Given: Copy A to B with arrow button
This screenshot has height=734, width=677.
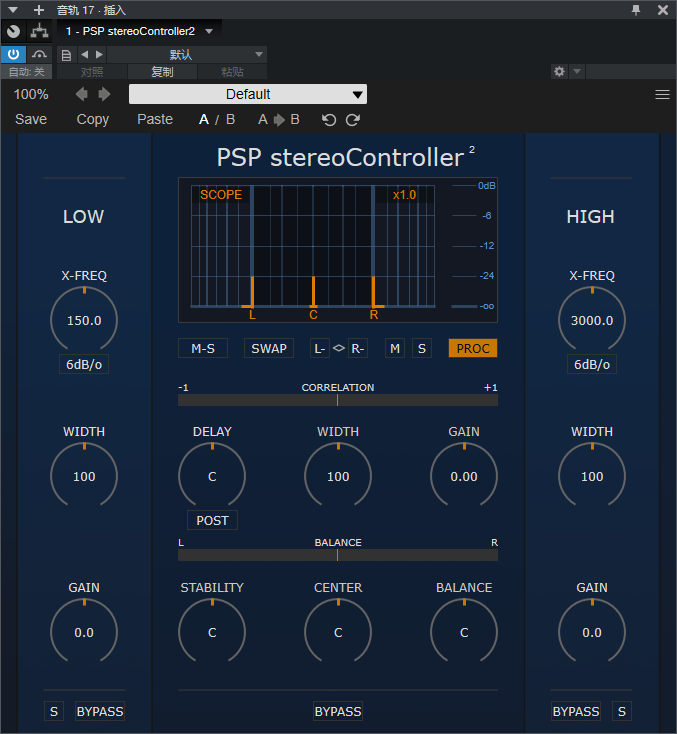Looking at the screenshot, I should point(279,120).
